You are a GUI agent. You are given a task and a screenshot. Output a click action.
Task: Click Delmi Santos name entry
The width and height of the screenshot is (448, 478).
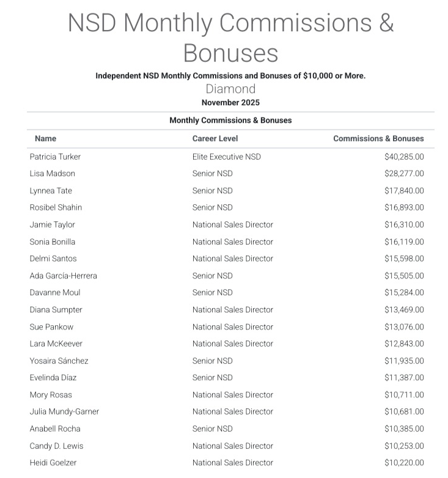pyautogui.click(x=53, y=259)
